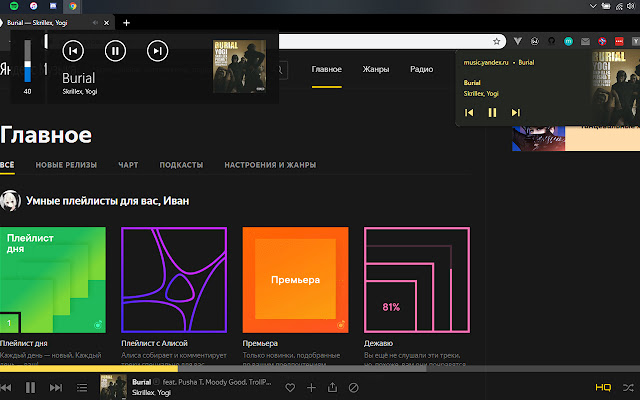This screenshot has width=640, height=400.
Task: Click the Дежавю title link
Action: click(378, 343)
